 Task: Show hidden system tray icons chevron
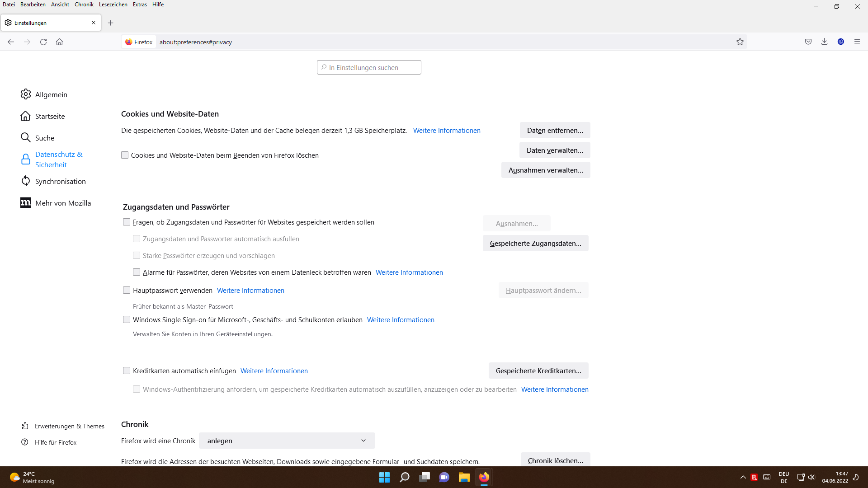743,477
